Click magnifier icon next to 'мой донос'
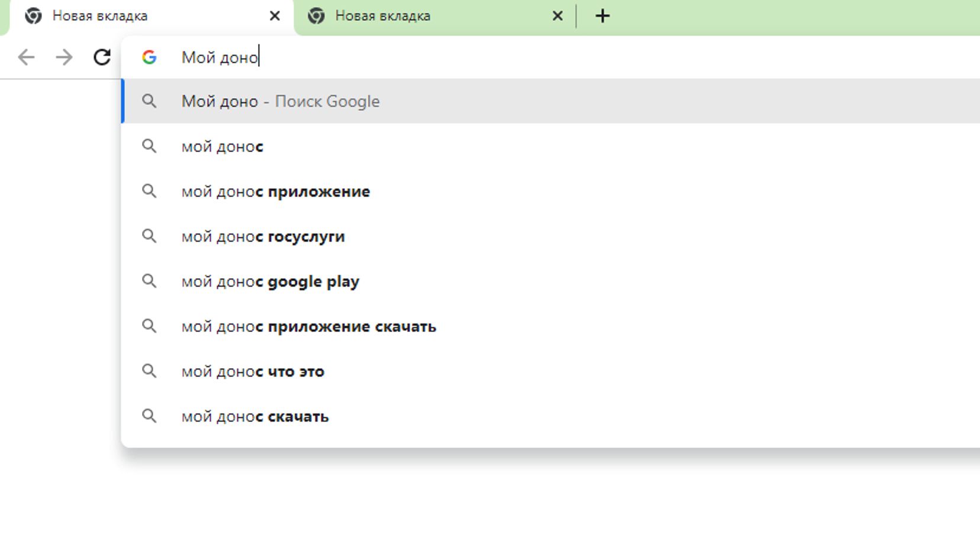Image resolution: width=980 pixels, height=554 pixels. pos(149,146)
